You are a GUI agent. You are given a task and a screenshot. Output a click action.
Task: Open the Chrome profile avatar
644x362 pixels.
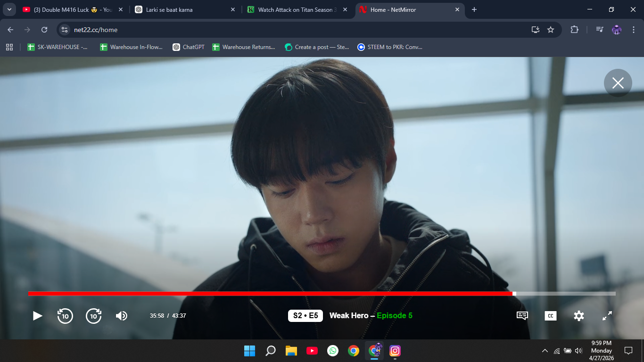(617, 30)
